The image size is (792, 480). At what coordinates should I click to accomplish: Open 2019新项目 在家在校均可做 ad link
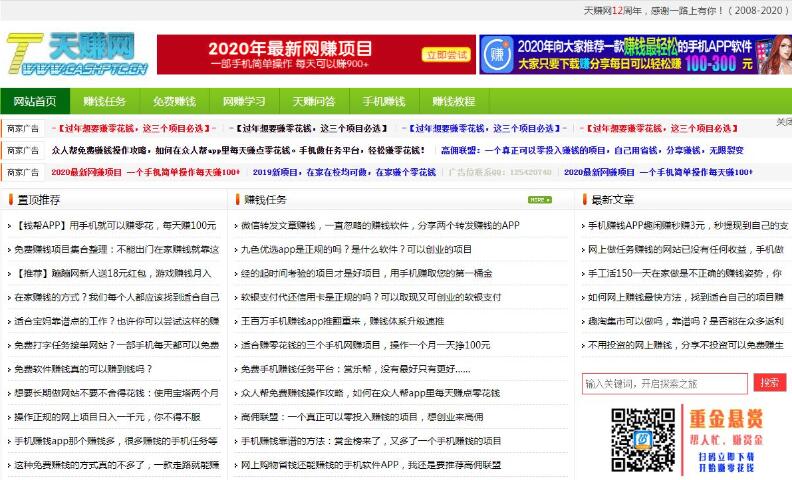[344, 172]
